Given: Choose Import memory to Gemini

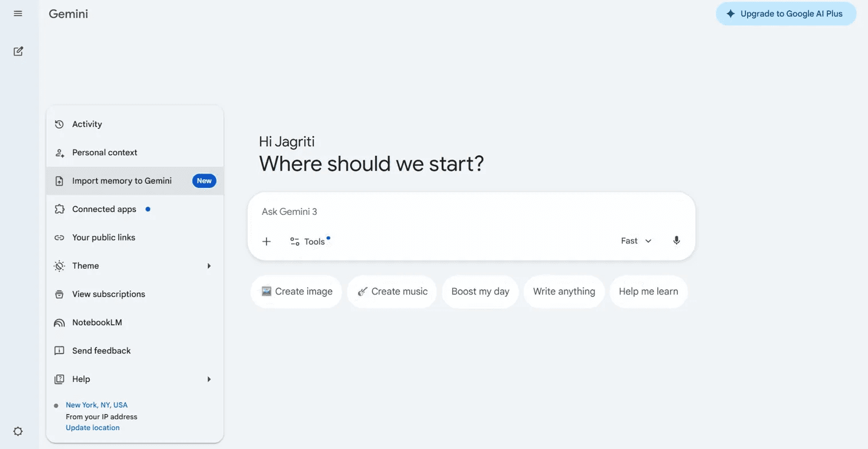Looking at the screenshot, I should point(121,181).
